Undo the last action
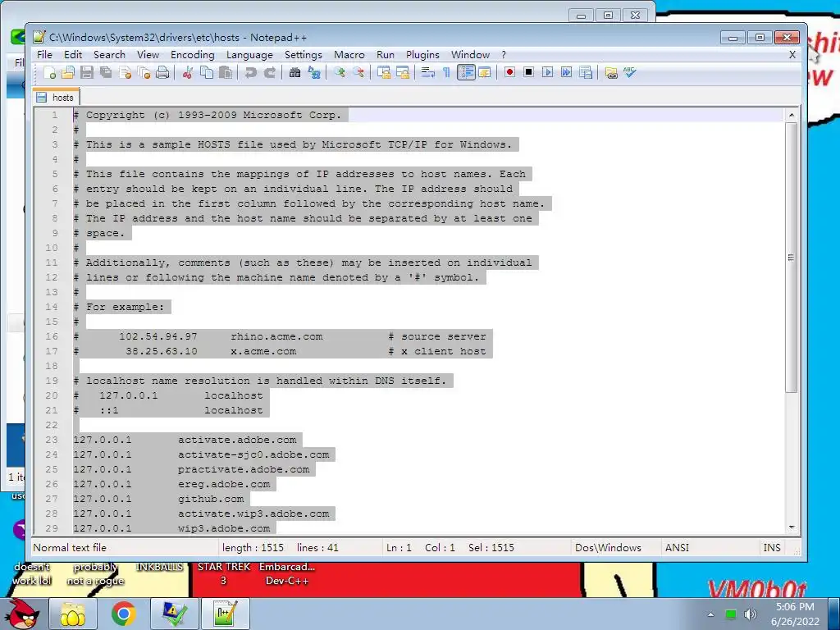 click(x=250, y=72)
